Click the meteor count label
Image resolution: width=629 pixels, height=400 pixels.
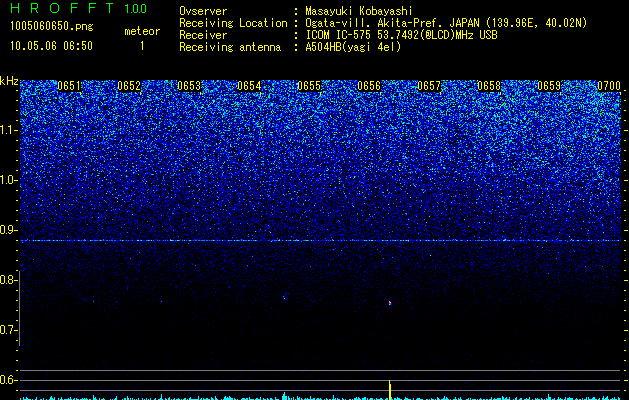pos(142,31)
